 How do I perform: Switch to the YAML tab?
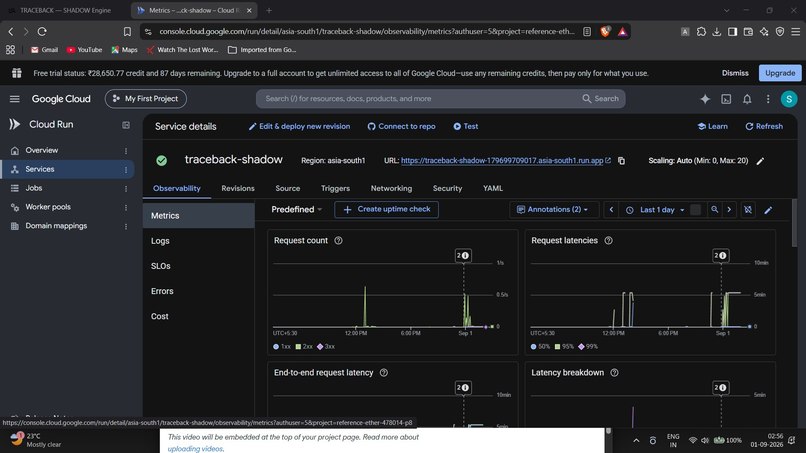point(492,188)
